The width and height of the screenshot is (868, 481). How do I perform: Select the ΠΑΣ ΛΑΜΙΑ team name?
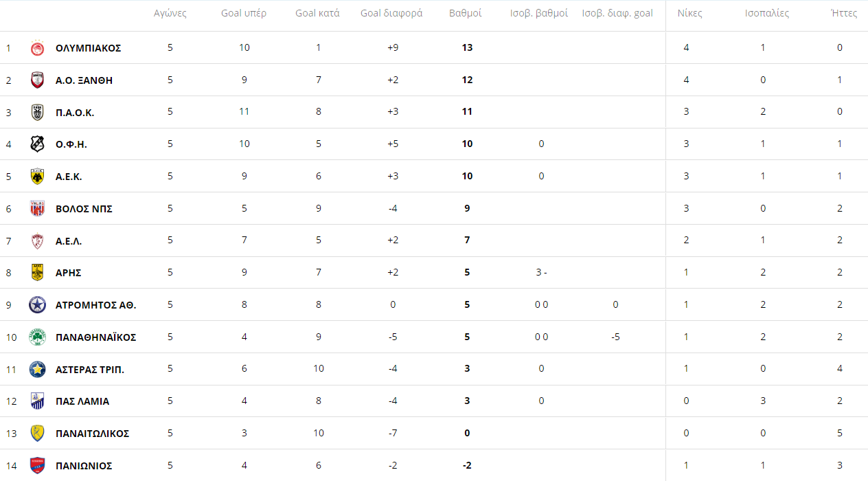click(82, 401)
